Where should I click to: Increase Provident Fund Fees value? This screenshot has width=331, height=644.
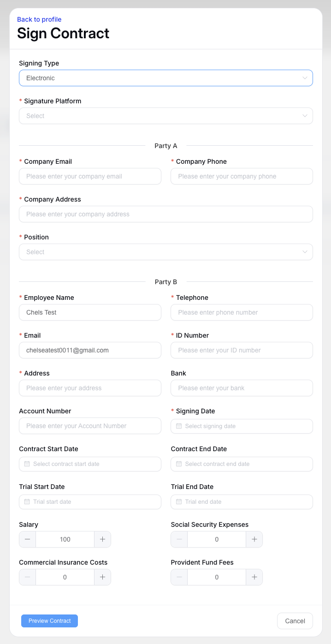pos(254,577)
